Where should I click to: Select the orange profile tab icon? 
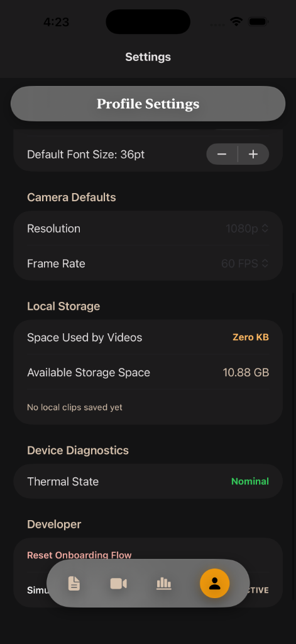(215, 583)
